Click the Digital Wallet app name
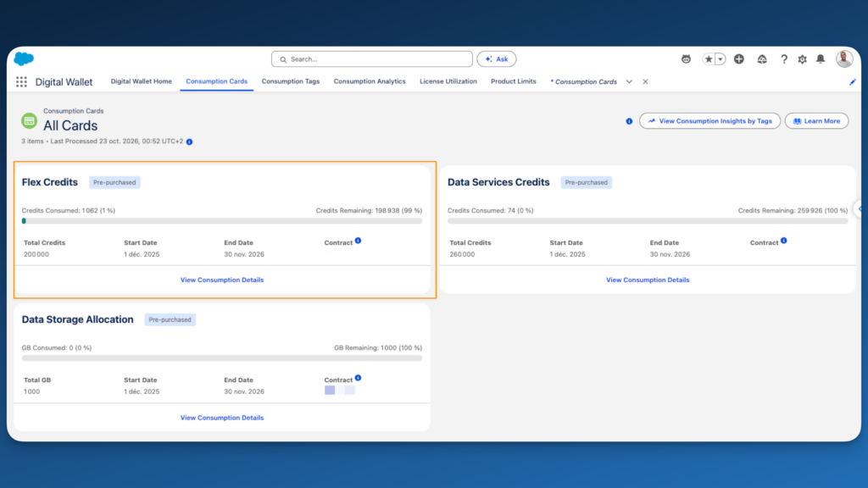Viewport: 868px width, 488px height. click(x=64, y=82)
